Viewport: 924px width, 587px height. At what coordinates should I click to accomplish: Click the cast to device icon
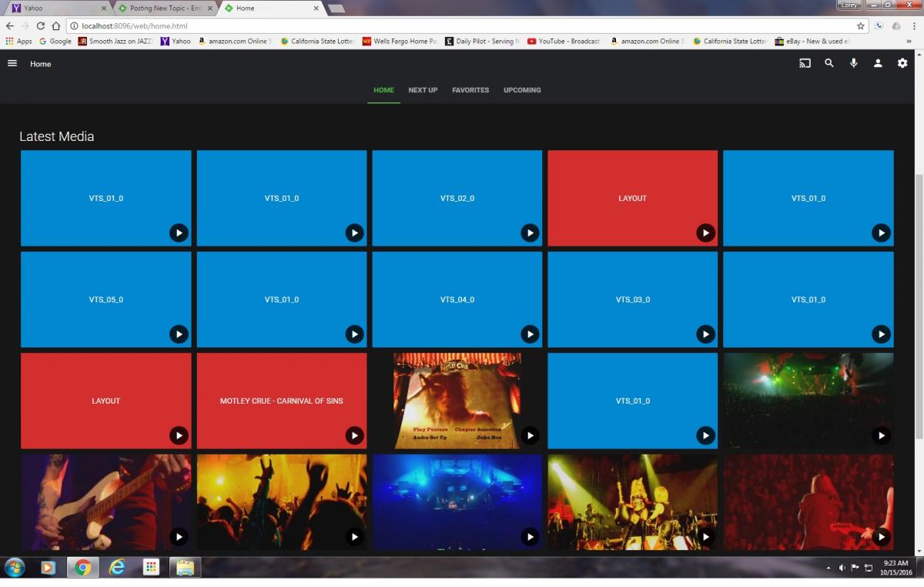coord(805,63)
